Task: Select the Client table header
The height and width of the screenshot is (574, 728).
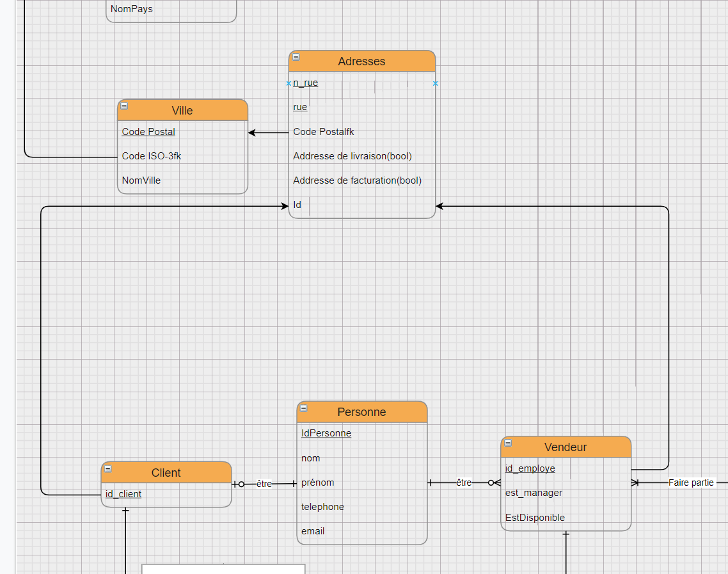Action: (166, 473)
